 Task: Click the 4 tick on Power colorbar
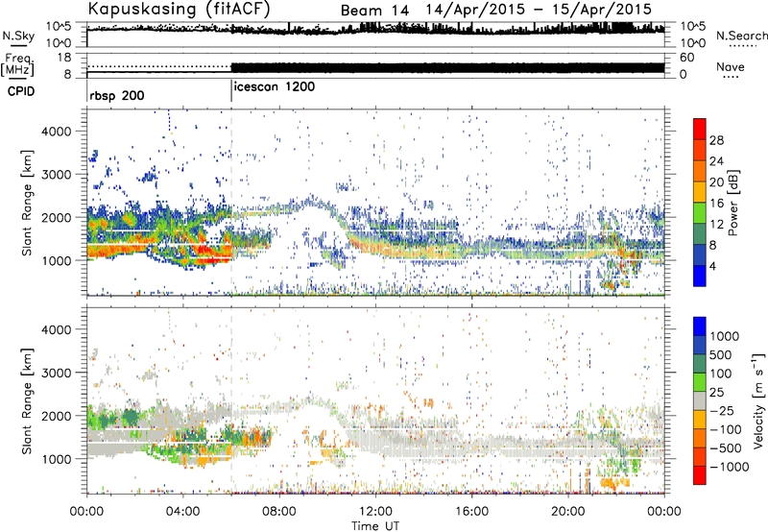coord(713,266)
